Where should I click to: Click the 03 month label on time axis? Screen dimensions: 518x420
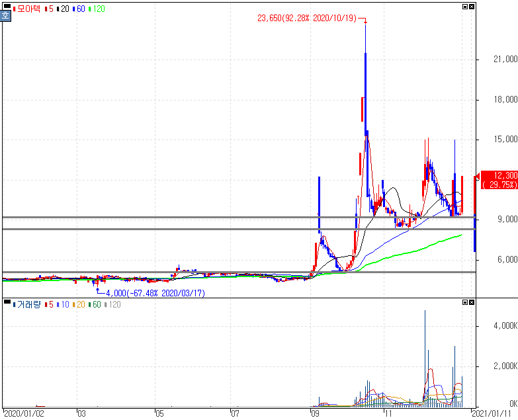(x=81, y=414)
